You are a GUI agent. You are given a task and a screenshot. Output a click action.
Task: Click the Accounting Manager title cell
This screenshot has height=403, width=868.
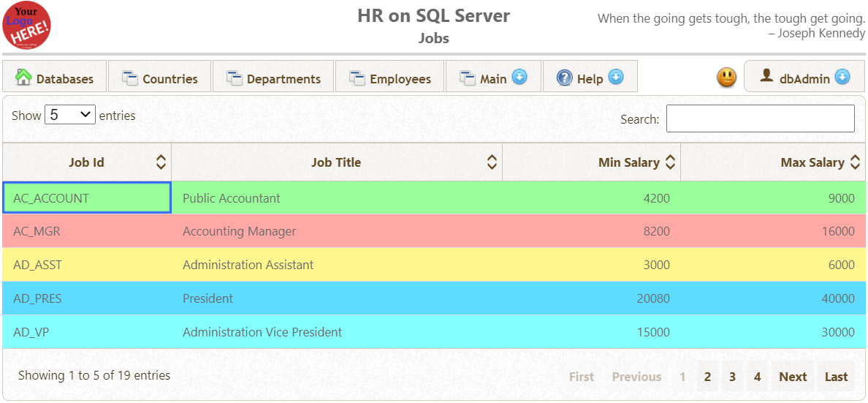[x=337, y=231]
